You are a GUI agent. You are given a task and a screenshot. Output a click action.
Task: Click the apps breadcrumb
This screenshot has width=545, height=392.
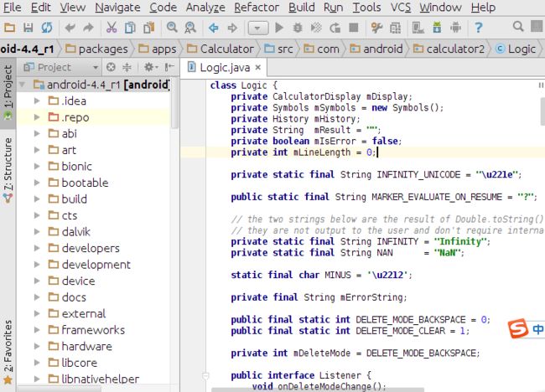click(158, 49)
